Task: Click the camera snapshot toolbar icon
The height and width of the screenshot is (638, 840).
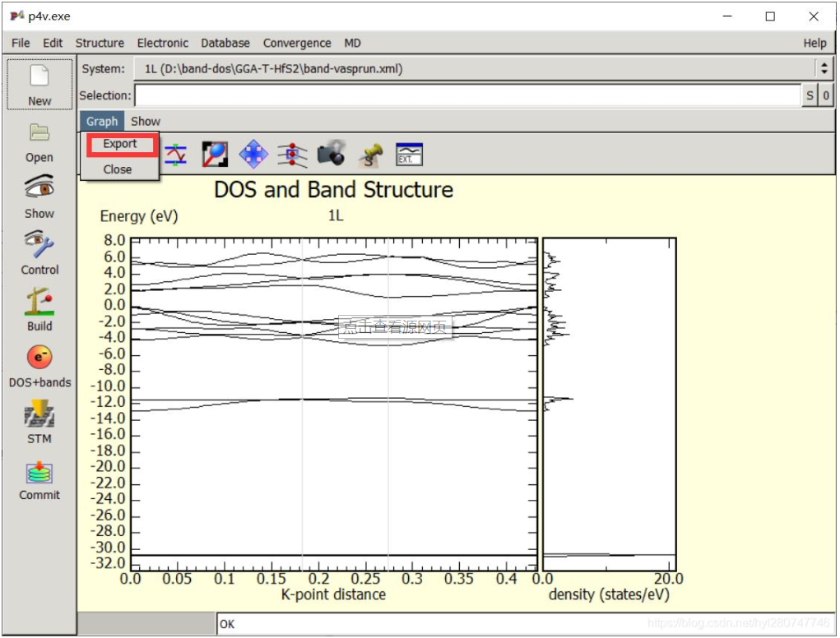Action: click(x=332, y=153)
